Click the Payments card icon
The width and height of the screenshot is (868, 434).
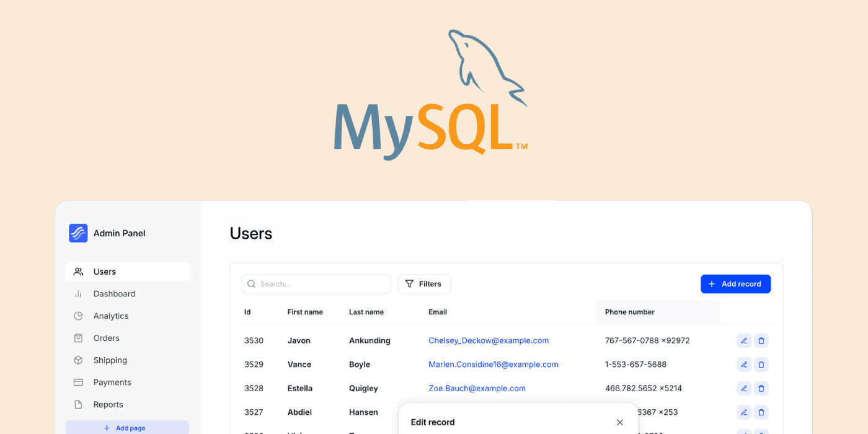[x=78, y=383]
